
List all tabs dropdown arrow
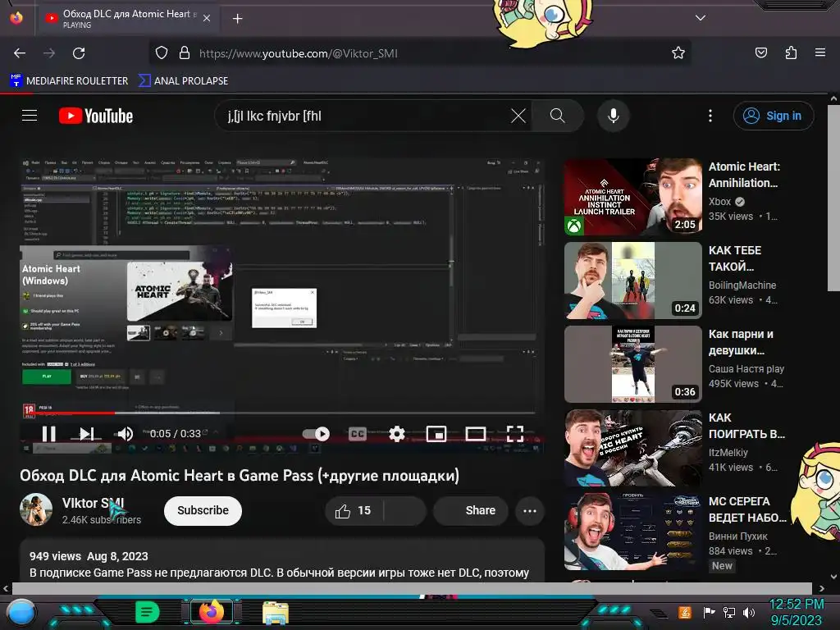701,18
